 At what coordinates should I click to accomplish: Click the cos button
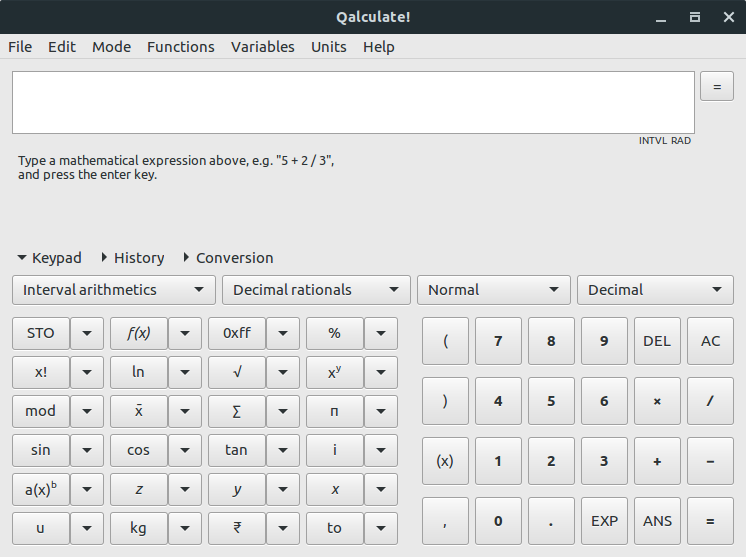(x=139, y=450)
